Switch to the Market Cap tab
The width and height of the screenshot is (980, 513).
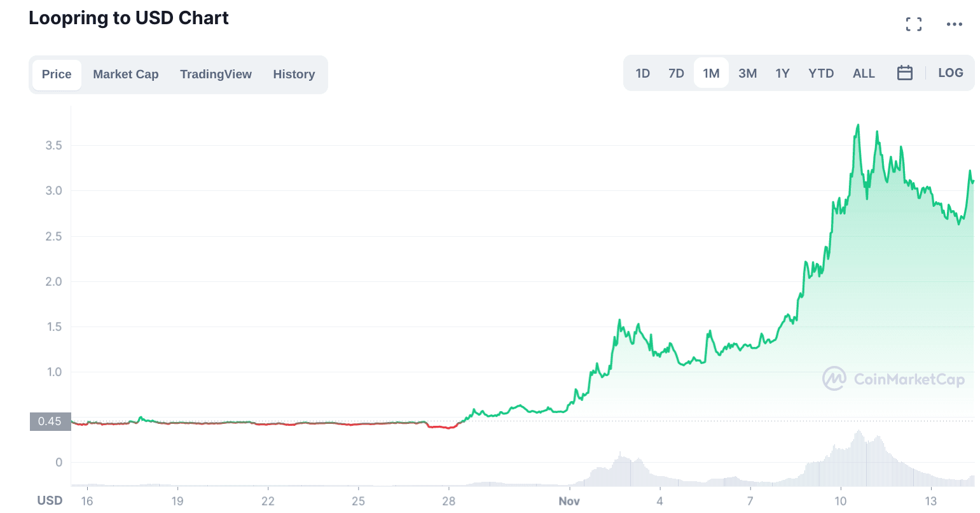[x=125, y=74]
